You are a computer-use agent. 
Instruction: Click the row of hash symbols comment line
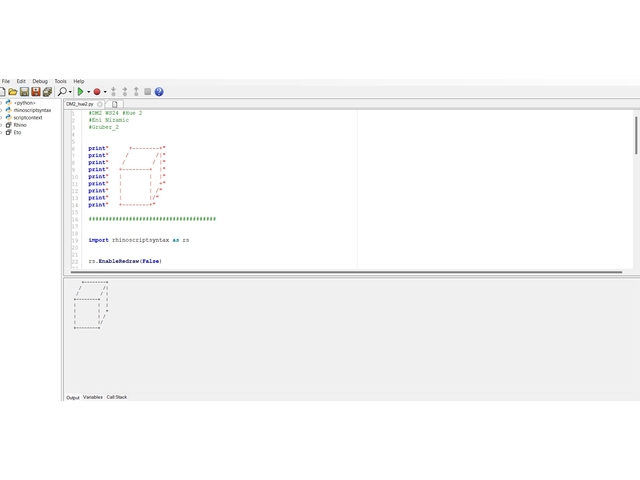coord(152,219)
